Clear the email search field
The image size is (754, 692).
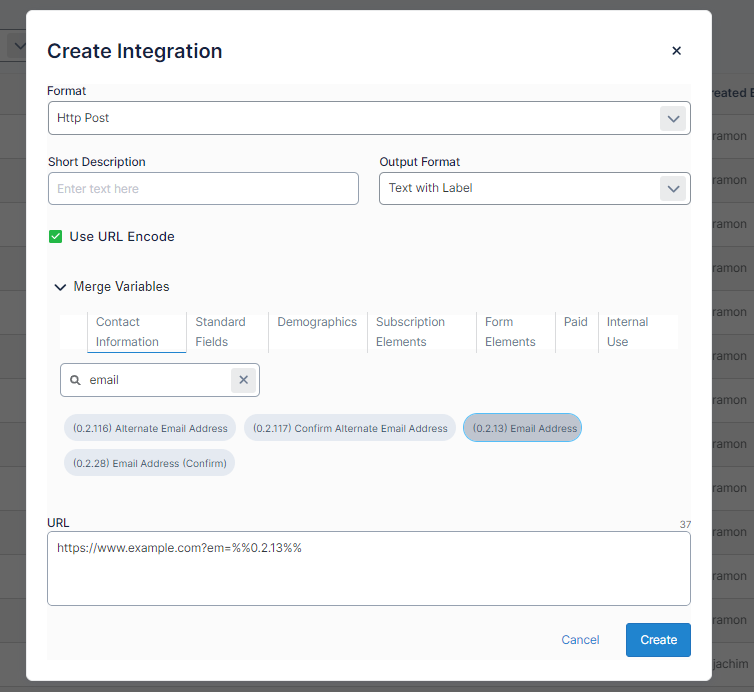click(244, 380)
